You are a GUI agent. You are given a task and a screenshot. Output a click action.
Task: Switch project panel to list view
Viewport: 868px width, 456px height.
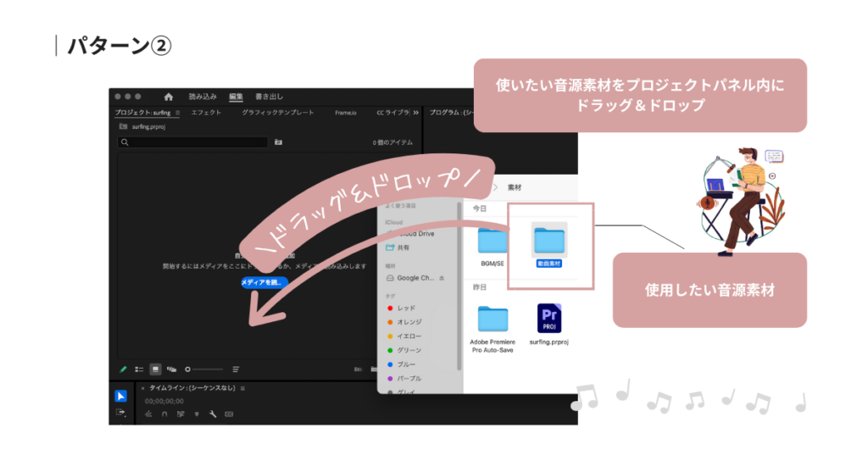[x=139, y=370]
